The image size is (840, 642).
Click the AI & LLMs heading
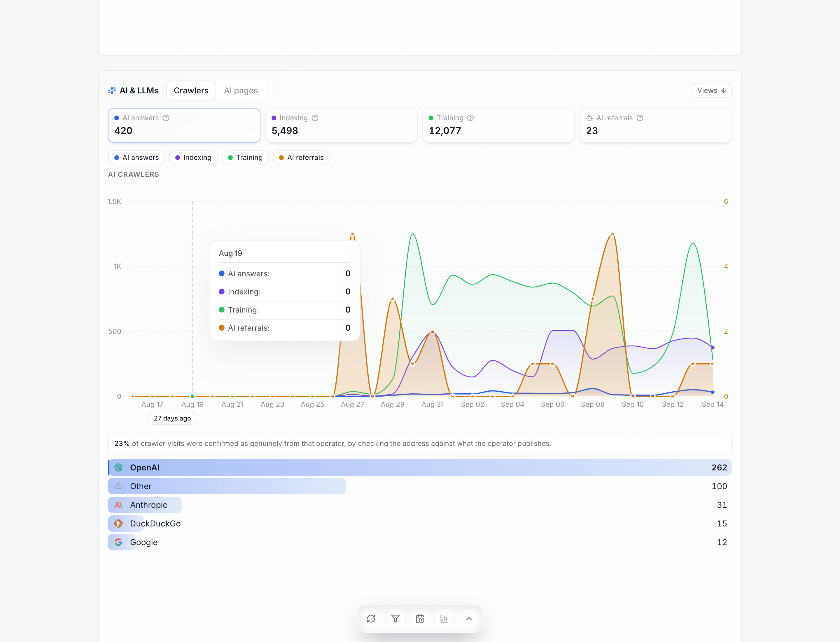click(x=139, y=90)
